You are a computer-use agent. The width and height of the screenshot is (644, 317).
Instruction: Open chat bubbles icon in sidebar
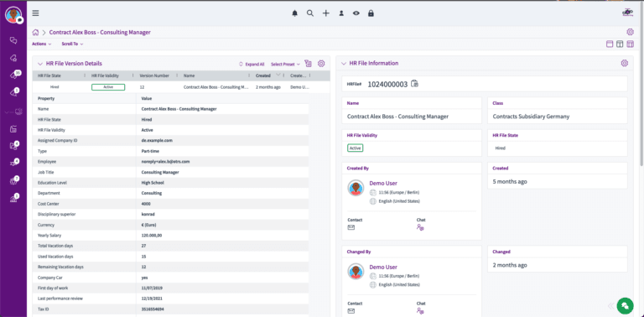pyautogui.click(x=13, y=40)
